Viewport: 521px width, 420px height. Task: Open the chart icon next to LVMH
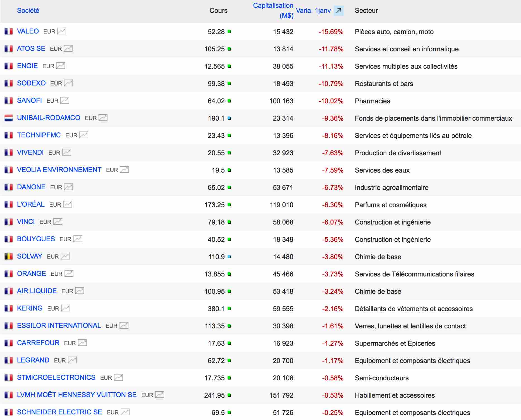(160, 395)
